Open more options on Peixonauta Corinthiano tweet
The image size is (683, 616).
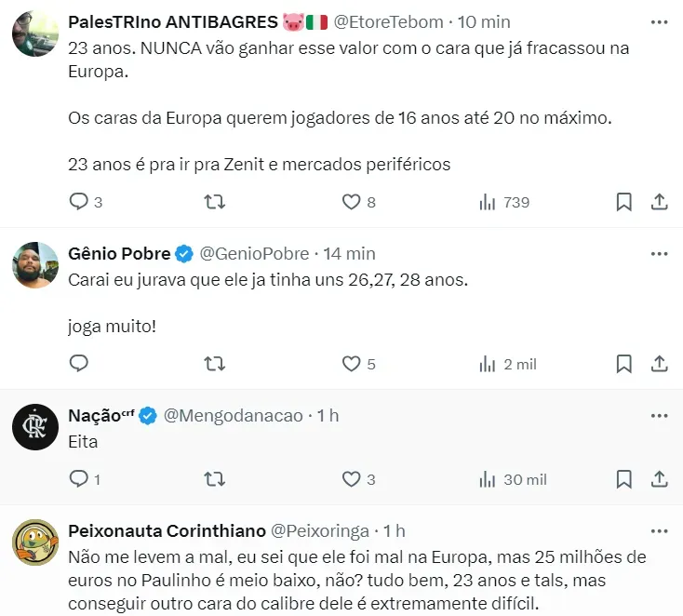tap(659, 530)
